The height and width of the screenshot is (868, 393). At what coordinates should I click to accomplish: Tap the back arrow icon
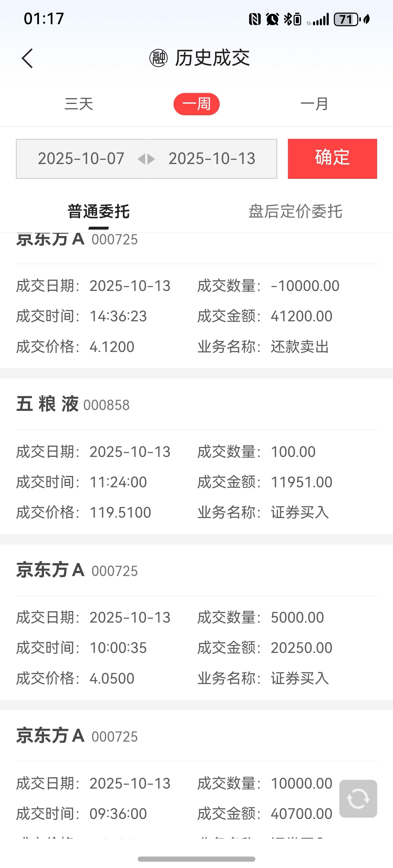click(27, 58)
